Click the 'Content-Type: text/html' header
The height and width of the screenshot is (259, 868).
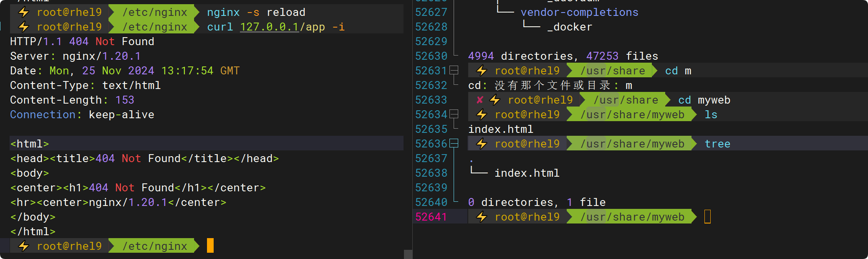pos(86,85)
